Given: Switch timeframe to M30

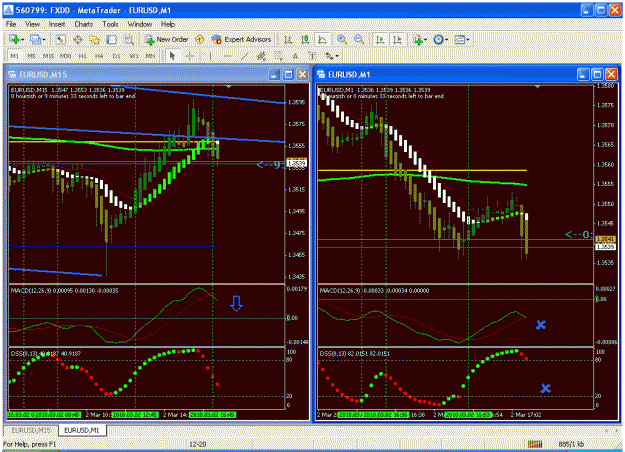Looking at the screenshot, I should pyautogui.click(x=65, y=56).
